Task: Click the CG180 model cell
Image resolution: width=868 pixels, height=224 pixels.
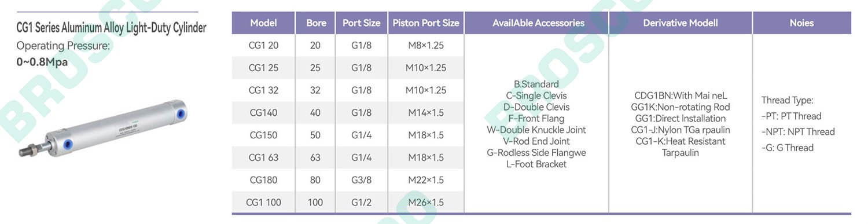Action: click(263, 180)
